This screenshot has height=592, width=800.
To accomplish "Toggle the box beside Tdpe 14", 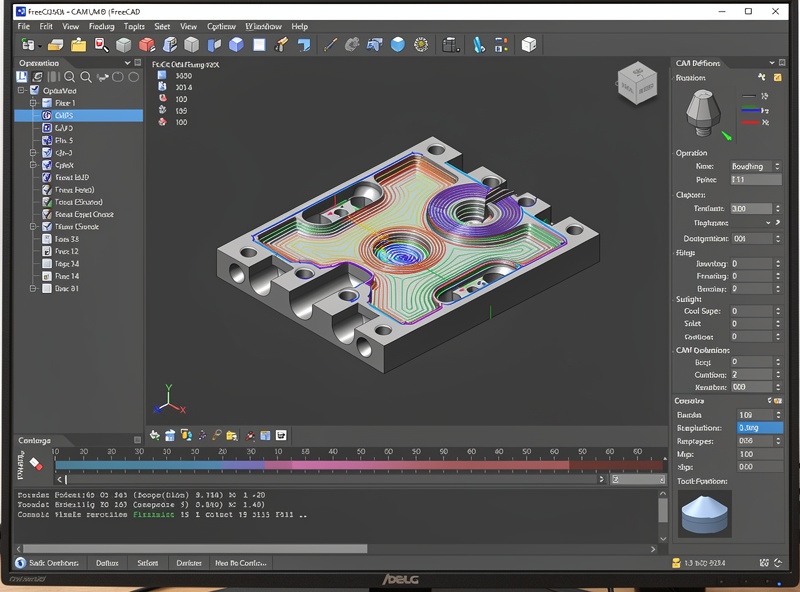I will 46,264.
